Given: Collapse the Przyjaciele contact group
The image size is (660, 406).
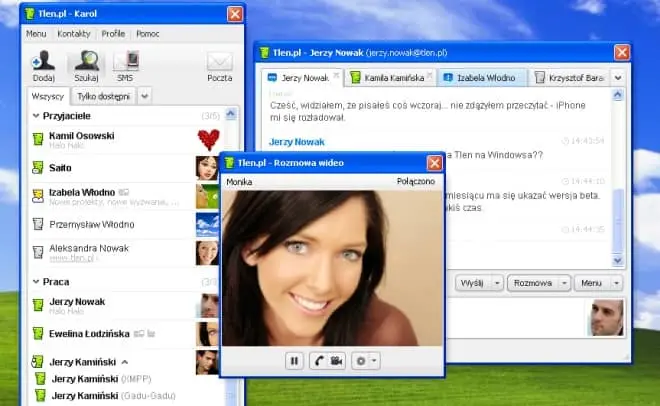Looking at the screenshot, I should (x=36, y=115).
